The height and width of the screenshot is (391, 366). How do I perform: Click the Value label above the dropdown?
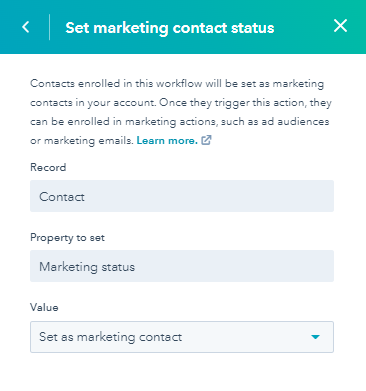44,307
